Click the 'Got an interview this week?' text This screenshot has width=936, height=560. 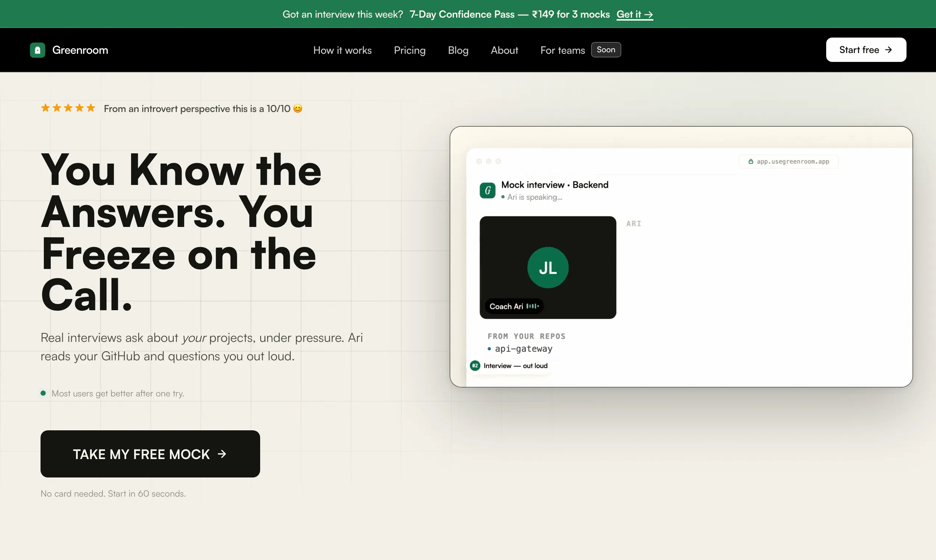pos(343,14)
